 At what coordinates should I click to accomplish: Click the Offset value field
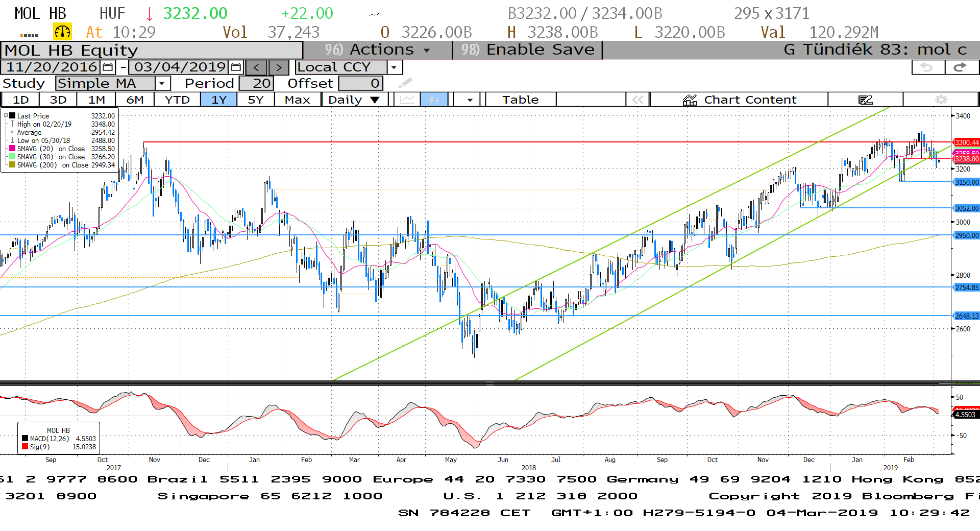(x=361, y=83)
